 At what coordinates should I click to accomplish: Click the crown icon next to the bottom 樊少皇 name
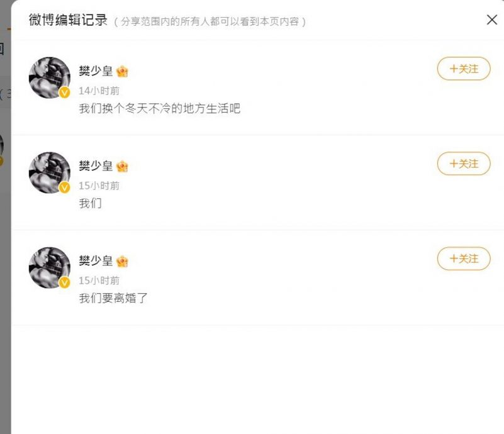pyautogui.click(x=122, y=261)
